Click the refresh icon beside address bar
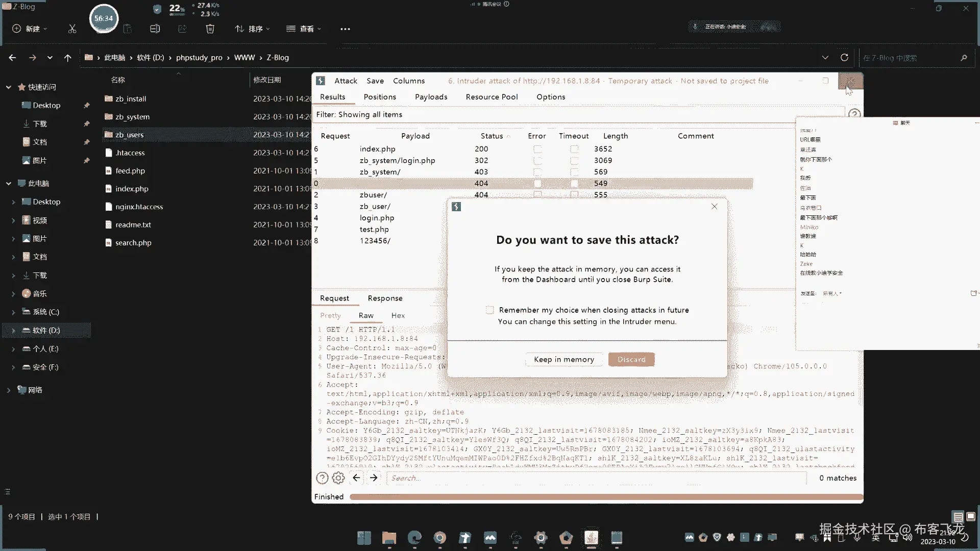The height and width of the screenshot is (551, 980). pyautogui.click(x=844, y=58)
